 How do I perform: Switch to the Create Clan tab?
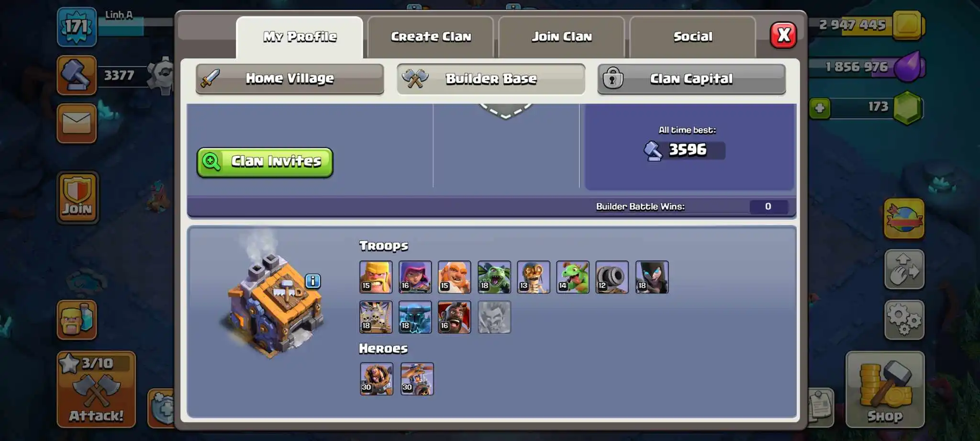[431, 37]
